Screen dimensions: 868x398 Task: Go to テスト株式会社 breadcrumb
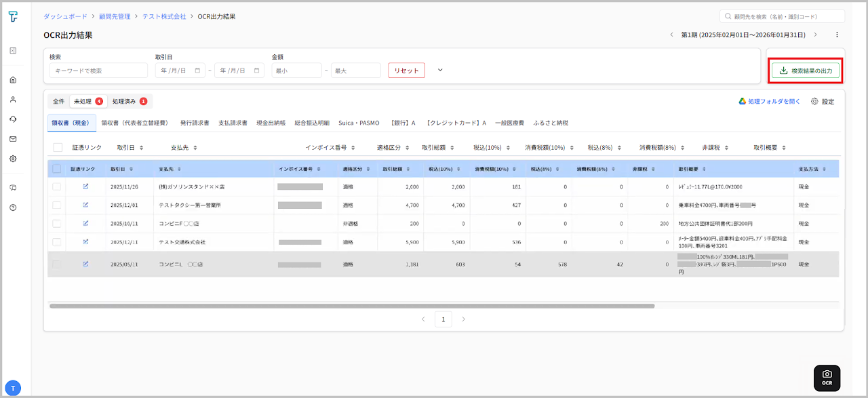(163, 16)
